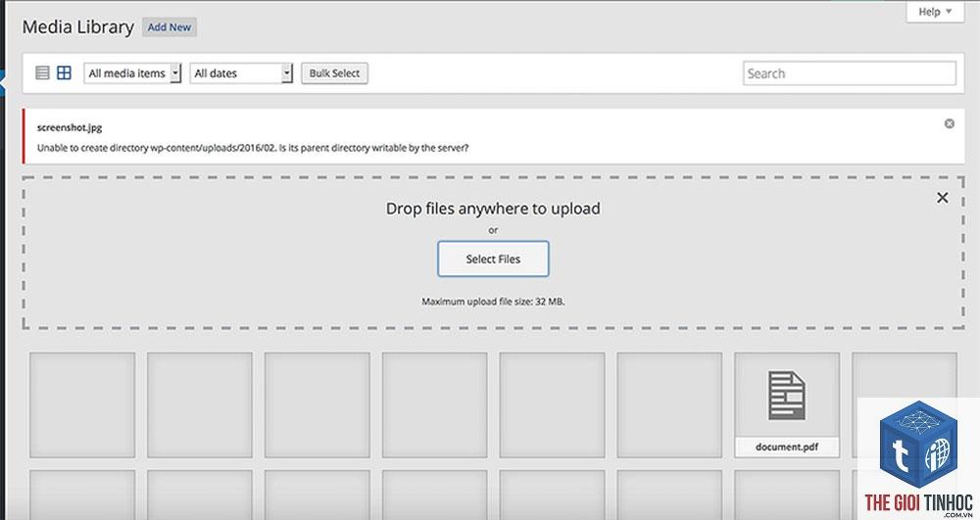The image size is (980, 520).
Task: Close the drop files upload area
Action: point(942,198)
